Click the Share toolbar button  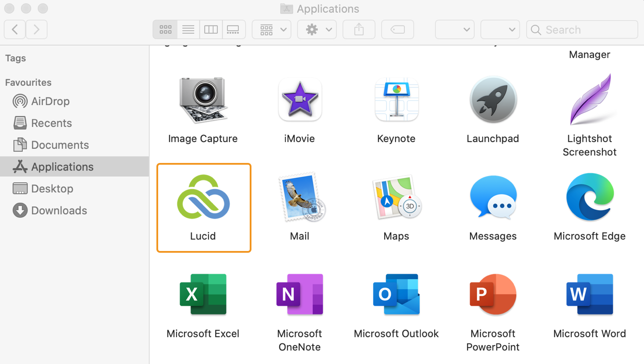coord(359,29)
